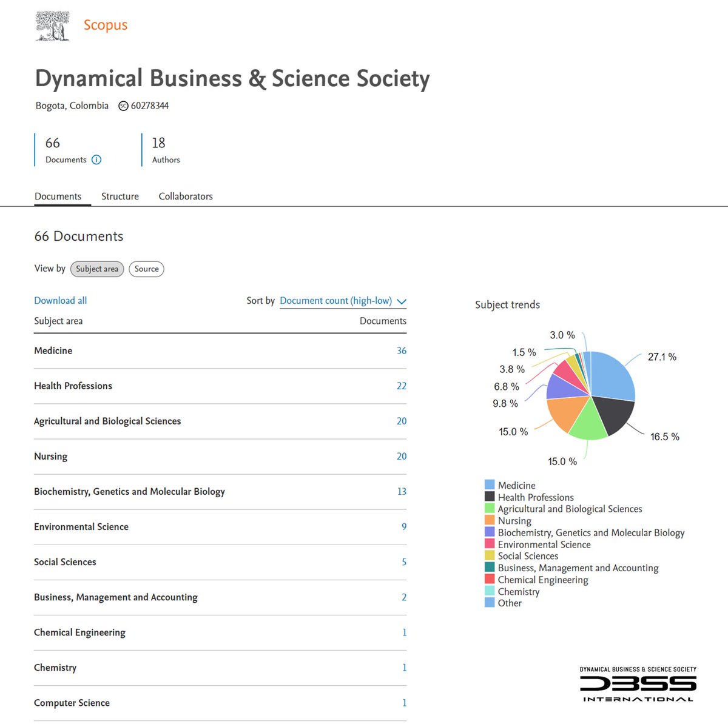Viewport: 728px width, 724px height.
Task: Click the Biochemistry legend purple swatch
Action: pos(490,532)
